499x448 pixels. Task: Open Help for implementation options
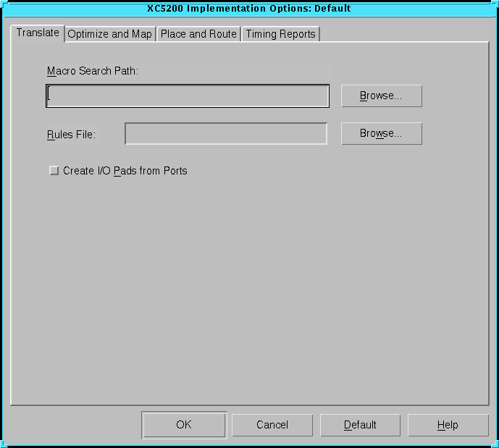[x=448, y=425]
